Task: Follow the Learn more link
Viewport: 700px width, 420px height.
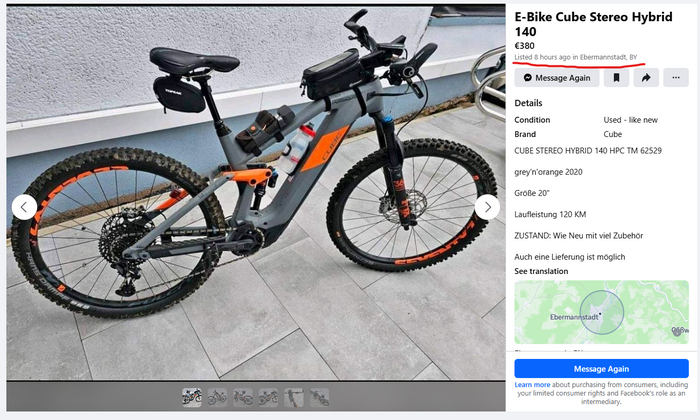Action: click(x=532, y=384)
